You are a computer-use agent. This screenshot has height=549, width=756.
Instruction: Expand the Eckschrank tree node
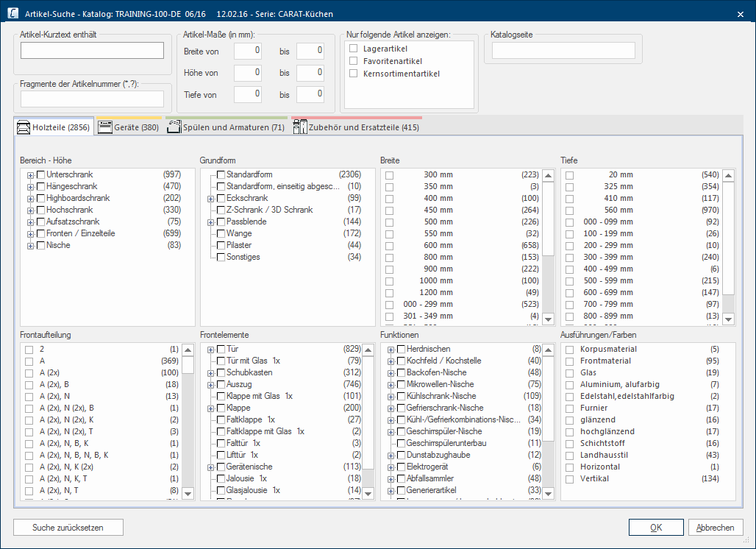tap(210, 199)
